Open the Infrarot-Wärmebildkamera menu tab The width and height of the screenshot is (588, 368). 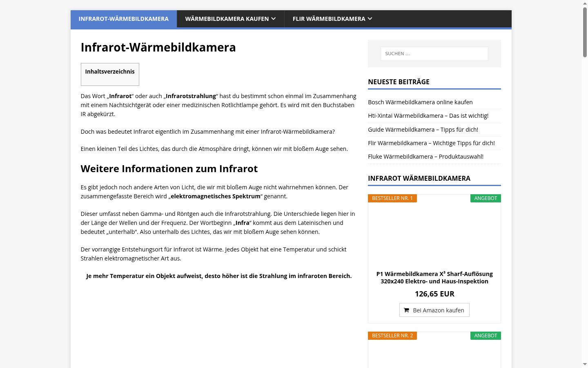(x=123, y=19)
